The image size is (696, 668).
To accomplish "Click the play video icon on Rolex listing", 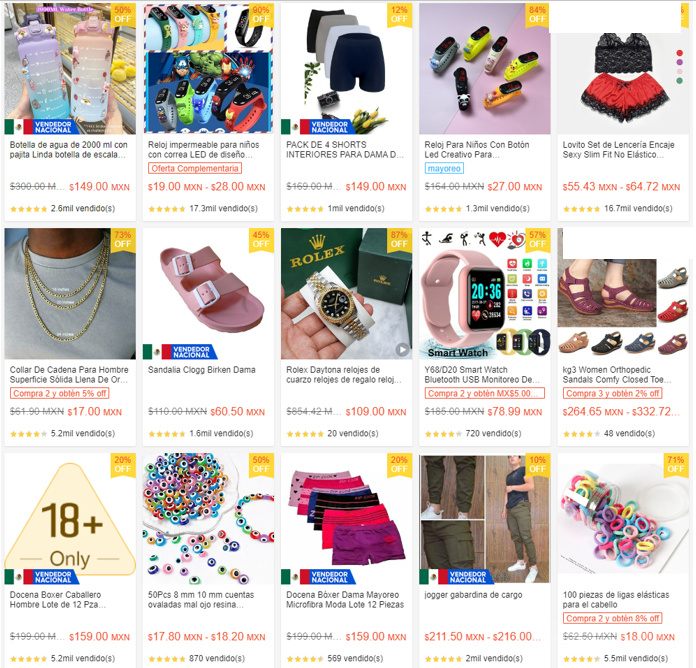I will tap(402, 349).
